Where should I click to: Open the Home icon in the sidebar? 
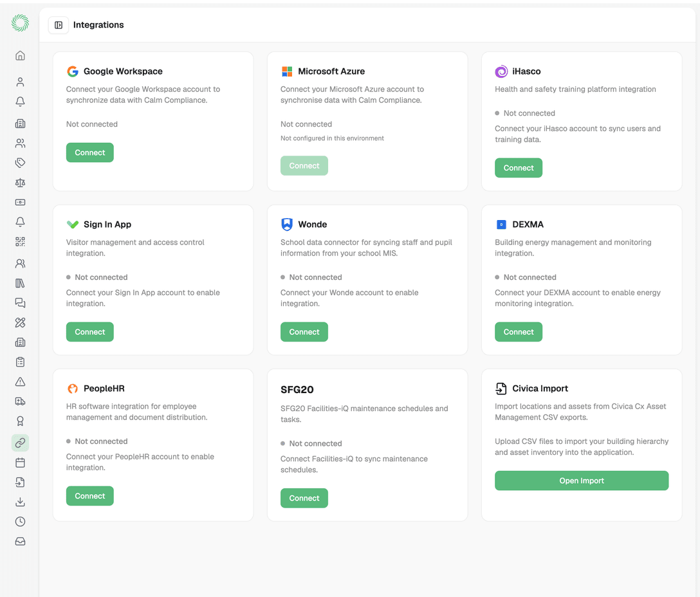point(20,55)
